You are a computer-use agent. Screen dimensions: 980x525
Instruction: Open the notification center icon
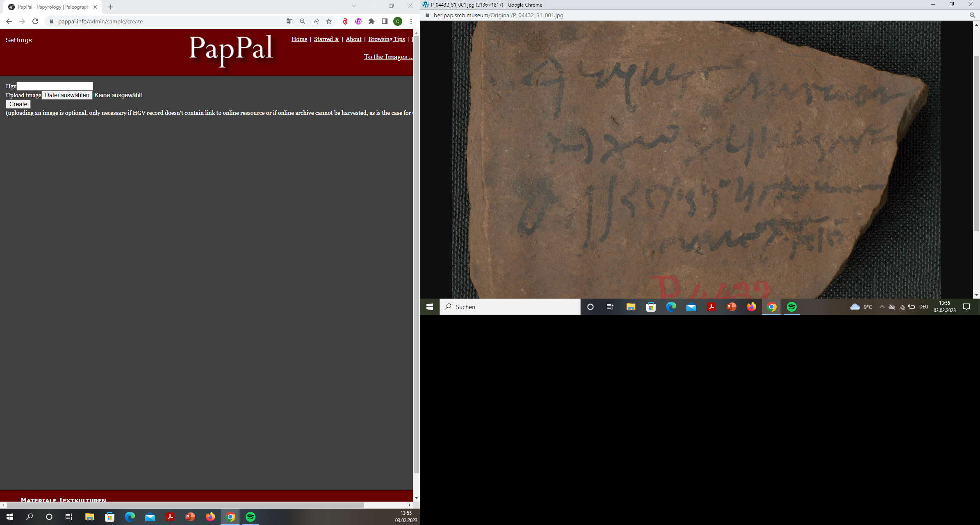click(x=966, y=307)
